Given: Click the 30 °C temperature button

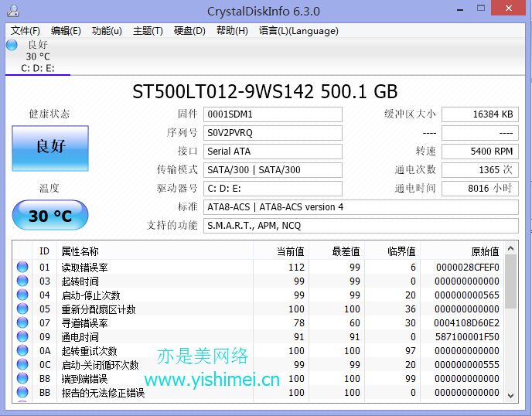Looking at the screenshot, I should tap(50, 216).
